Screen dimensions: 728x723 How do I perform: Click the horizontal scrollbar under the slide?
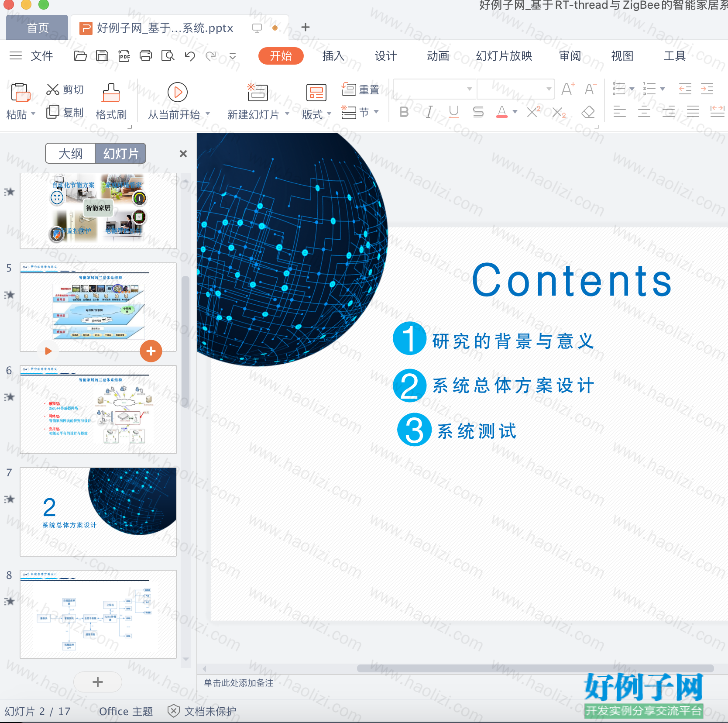pos(535,668)
